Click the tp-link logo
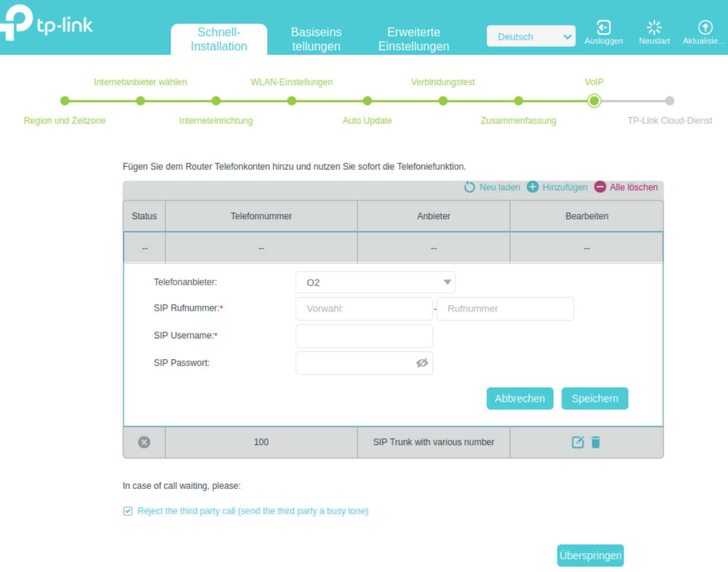The width and height of the screenshot is (728, 572). (46, 23)
